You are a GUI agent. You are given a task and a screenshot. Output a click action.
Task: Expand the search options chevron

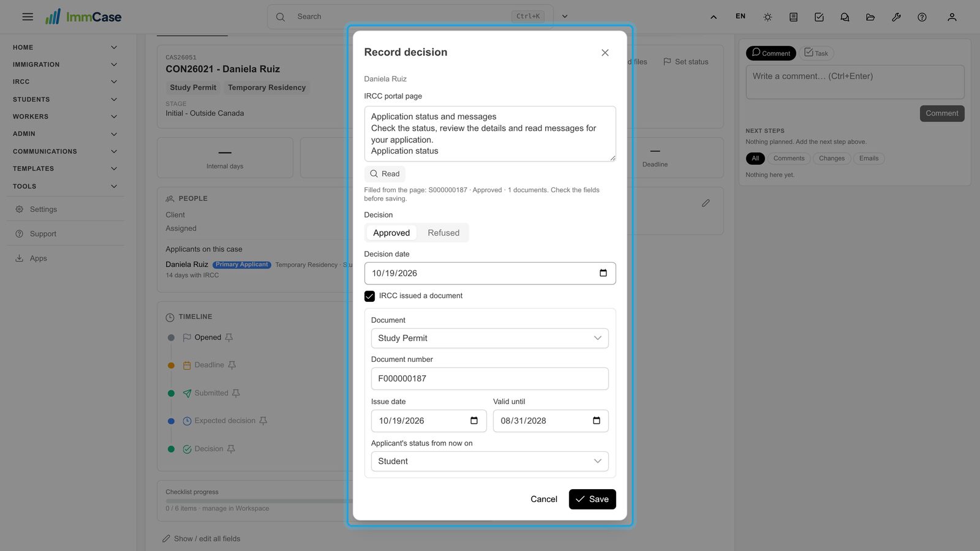pos(565,17)
